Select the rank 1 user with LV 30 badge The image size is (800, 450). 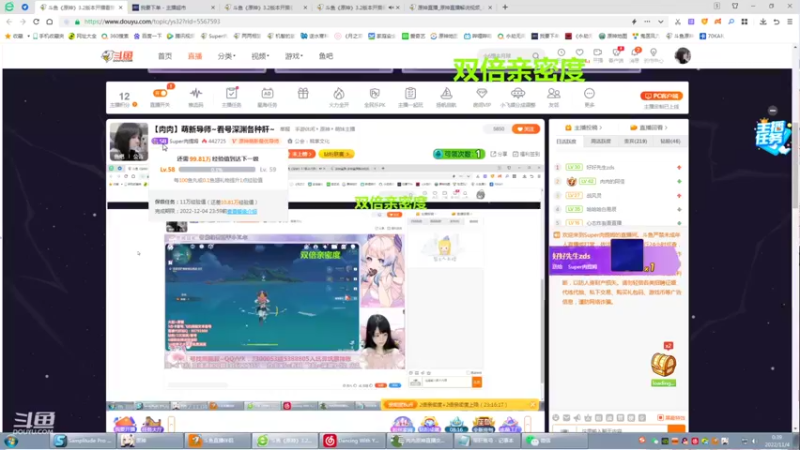tap(618, 167)
